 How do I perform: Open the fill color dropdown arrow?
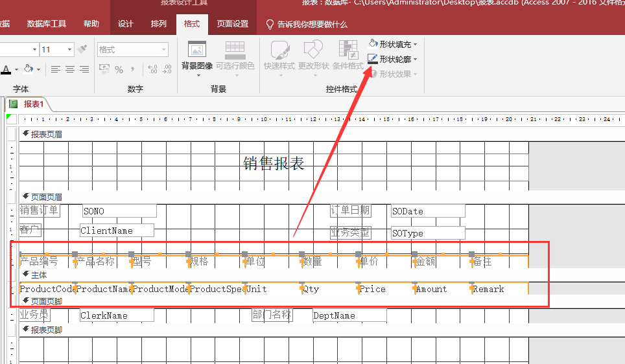(x=38, y=70)
